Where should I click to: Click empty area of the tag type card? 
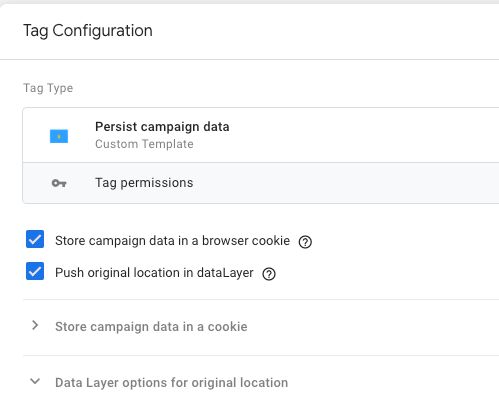point(367,135)
